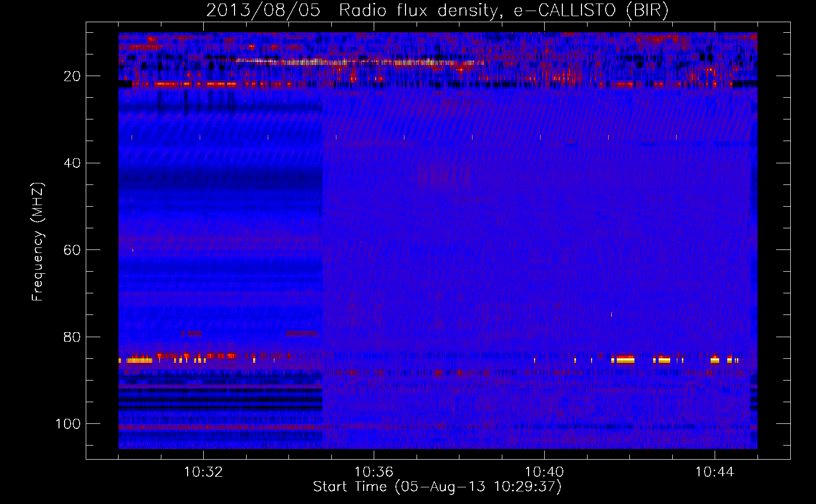Click the Frequency (MHZ) axis label
816x504 pixels.
(x=38, y=241)
